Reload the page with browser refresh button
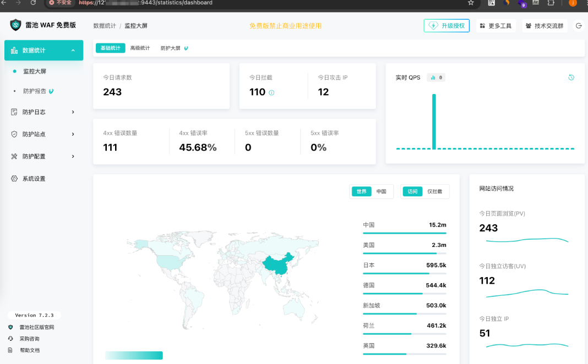 click(33, 3)
